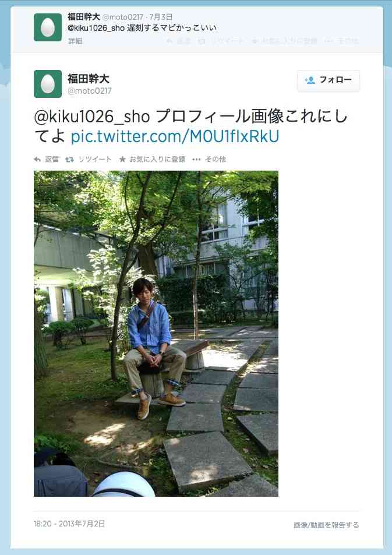Click @moto0217 handle under main tweet name
392x555 pixels.
90,91
